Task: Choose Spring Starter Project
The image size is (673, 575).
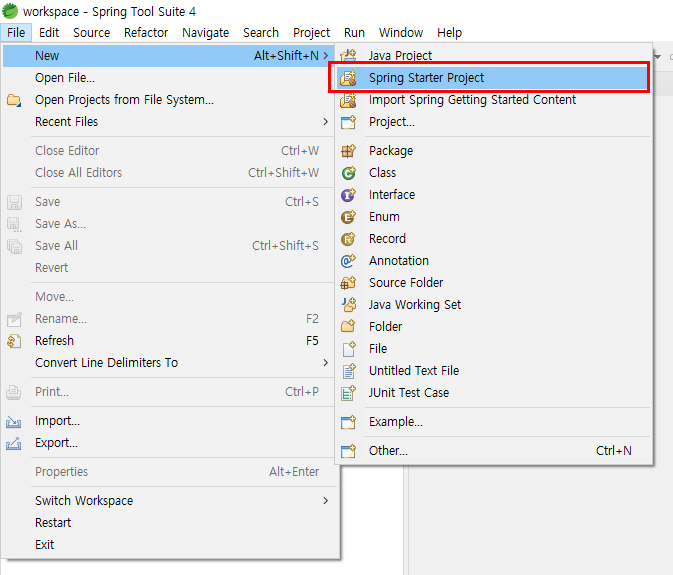Action: pyautogui.click(x=492, y=78)
